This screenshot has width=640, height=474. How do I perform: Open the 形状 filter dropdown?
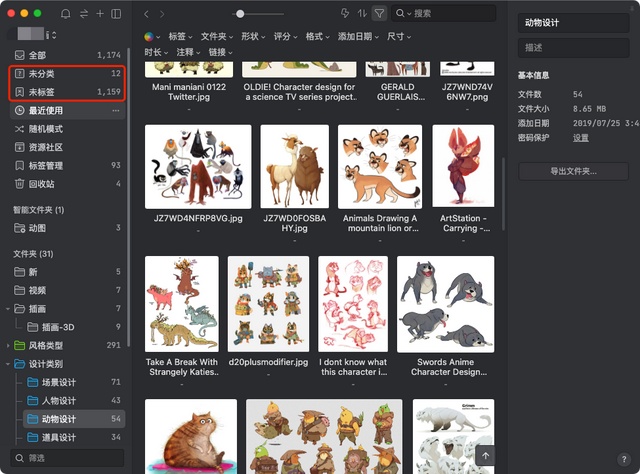click(253, 37)
